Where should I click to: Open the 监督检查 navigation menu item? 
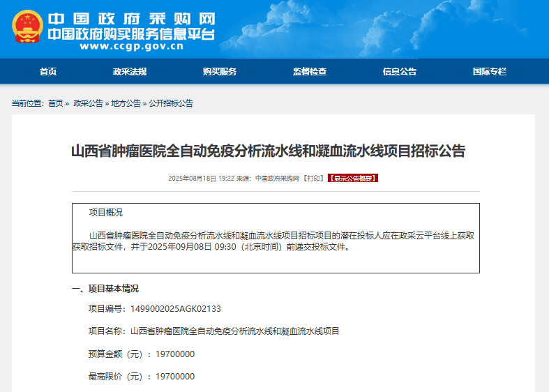point(310,71)
